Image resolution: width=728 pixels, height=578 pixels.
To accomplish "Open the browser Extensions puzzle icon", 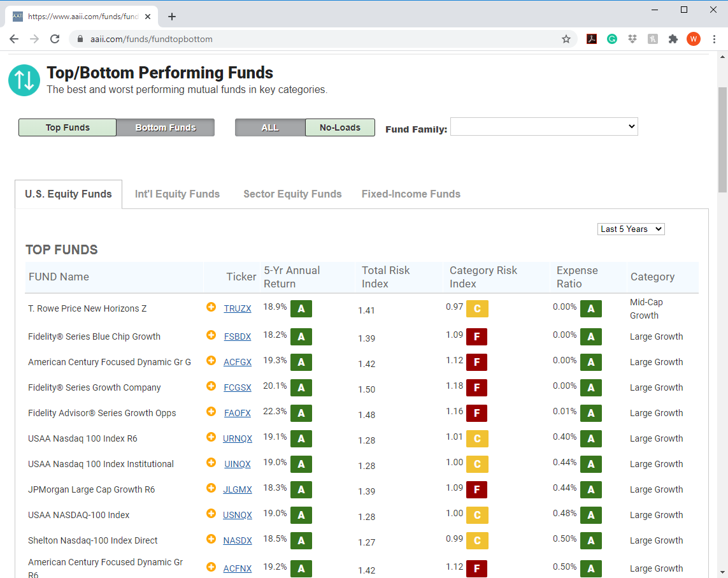I will [673, 39].
